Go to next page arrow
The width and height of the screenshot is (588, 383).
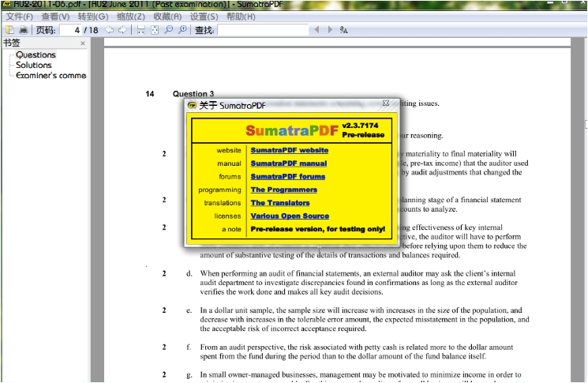pyautogui.click(x=122, y=30)
